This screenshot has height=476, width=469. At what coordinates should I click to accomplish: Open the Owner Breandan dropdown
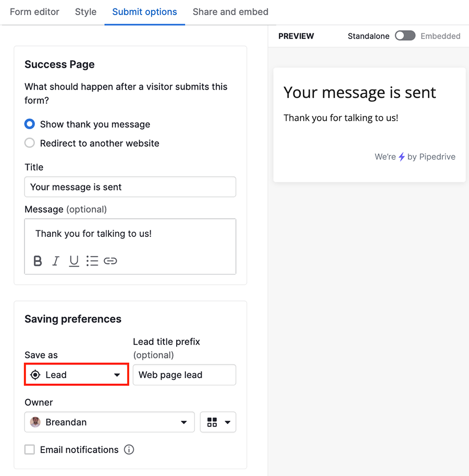tap(109, 422)
